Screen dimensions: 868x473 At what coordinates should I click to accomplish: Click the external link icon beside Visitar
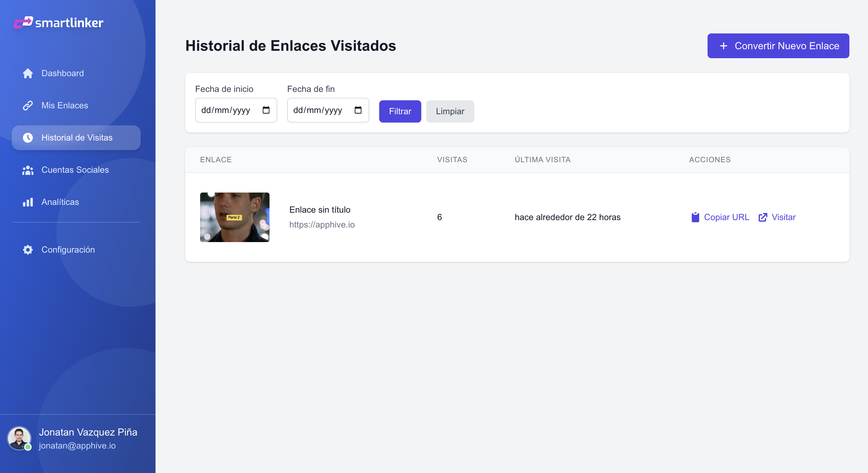pyautogui.click(x=763, y=217)
